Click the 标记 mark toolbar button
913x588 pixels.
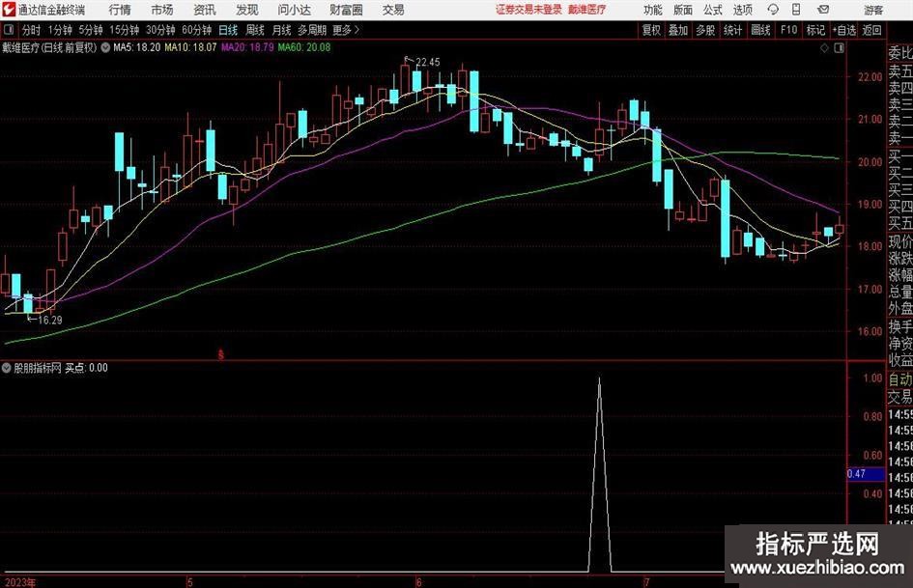(x=815, y=30)
